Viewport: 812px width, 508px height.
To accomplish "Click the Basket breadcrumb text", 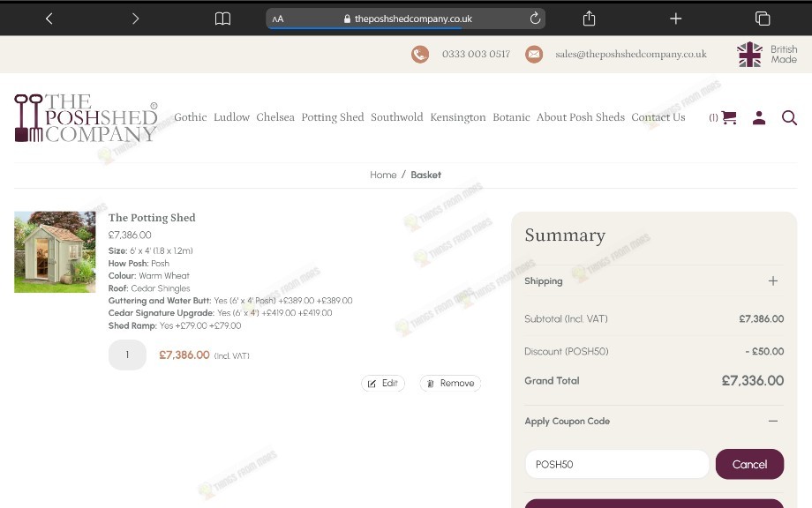I will (425, 175).
